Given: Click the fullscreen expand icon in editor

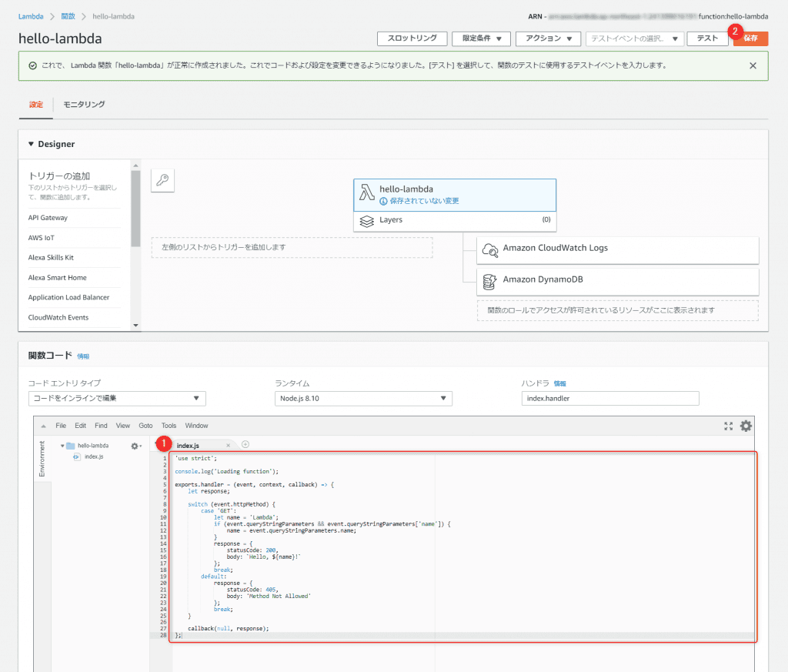Looking at the screenshot, I should 729,426.
